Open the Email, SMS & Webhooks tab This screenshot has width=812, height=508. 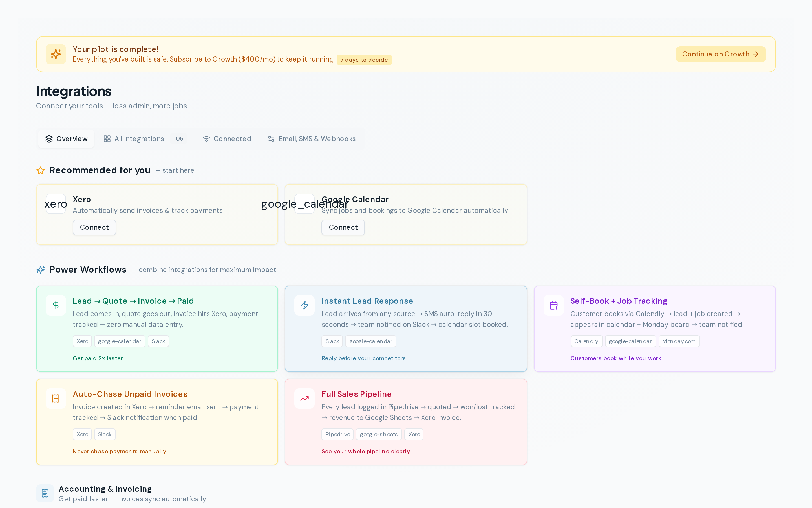tap(312, 139)
